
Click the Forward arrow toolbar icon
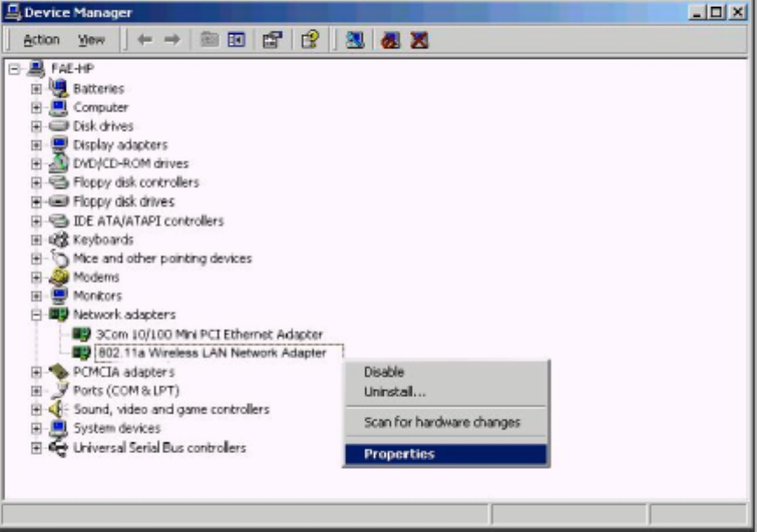[x=173, y=39]
